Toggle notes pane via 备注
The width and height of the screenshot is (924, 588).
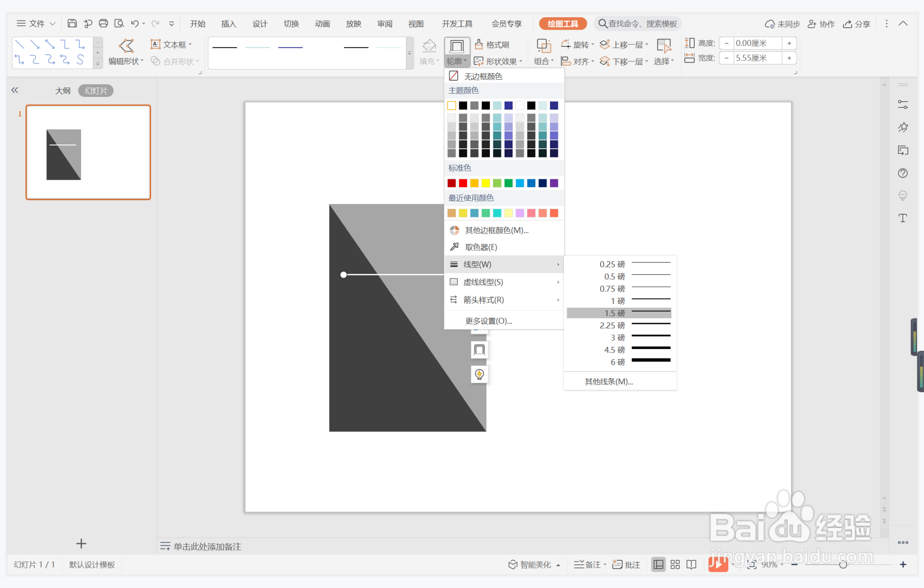590,564
